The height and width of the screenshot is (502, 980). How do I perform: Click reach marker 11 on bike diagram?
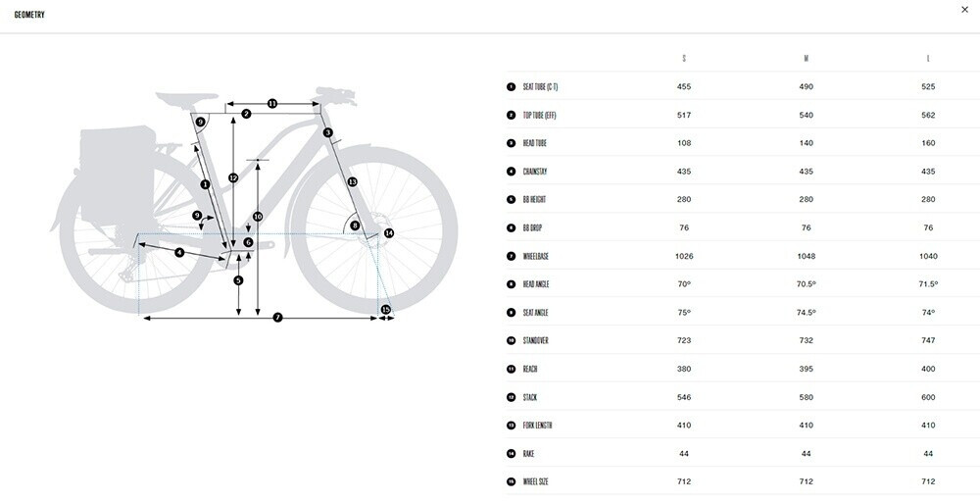click(x=272, y=103)
